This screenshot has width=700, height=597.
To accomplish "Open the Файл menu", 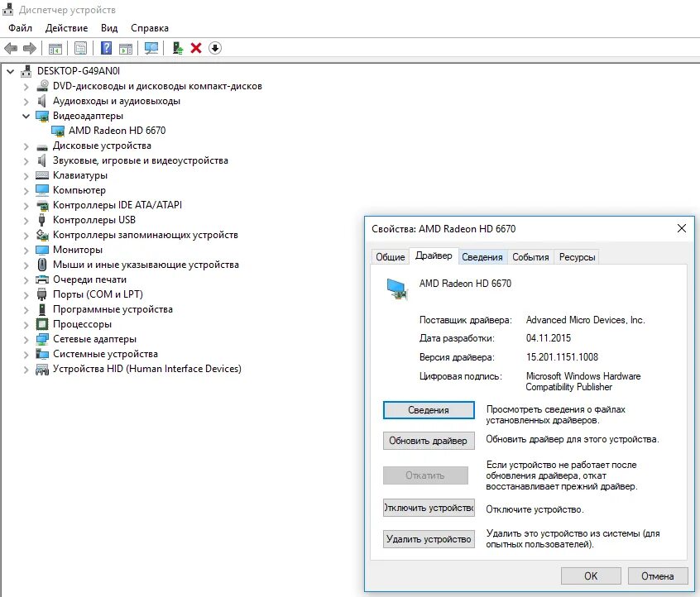I will click(x=20, y=28).
